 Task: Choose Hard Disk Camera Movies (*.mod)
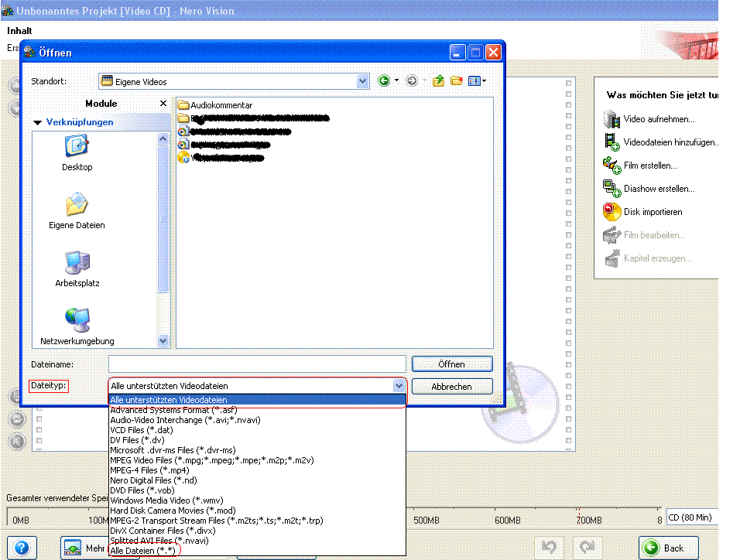[x=257, y=510]
